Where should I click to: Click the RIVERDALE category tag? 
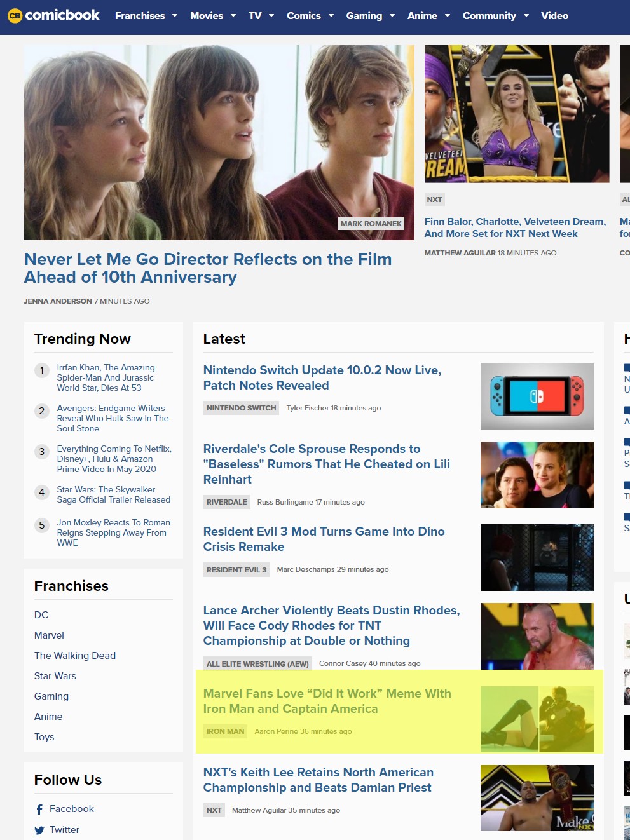(227, 502)
